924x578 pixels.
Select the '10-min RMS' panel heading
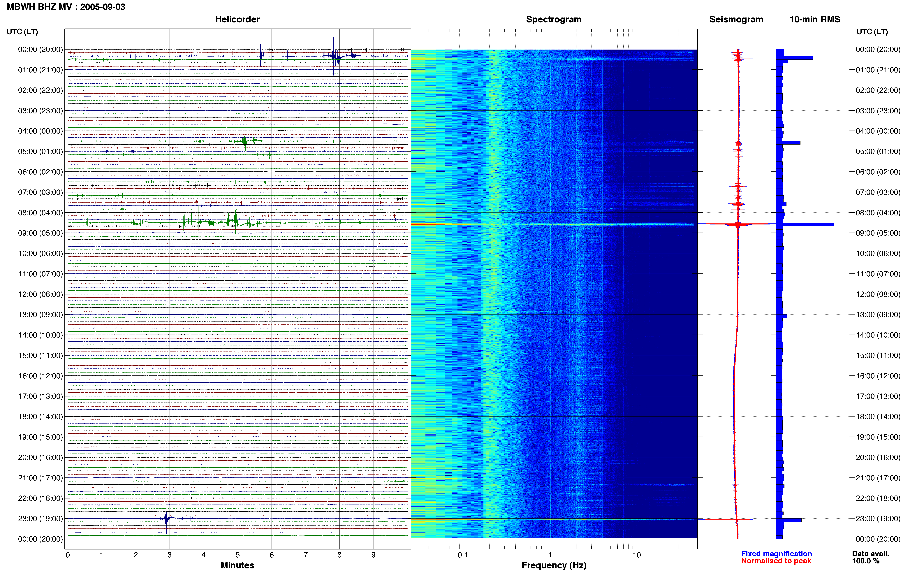pos(815,19)
